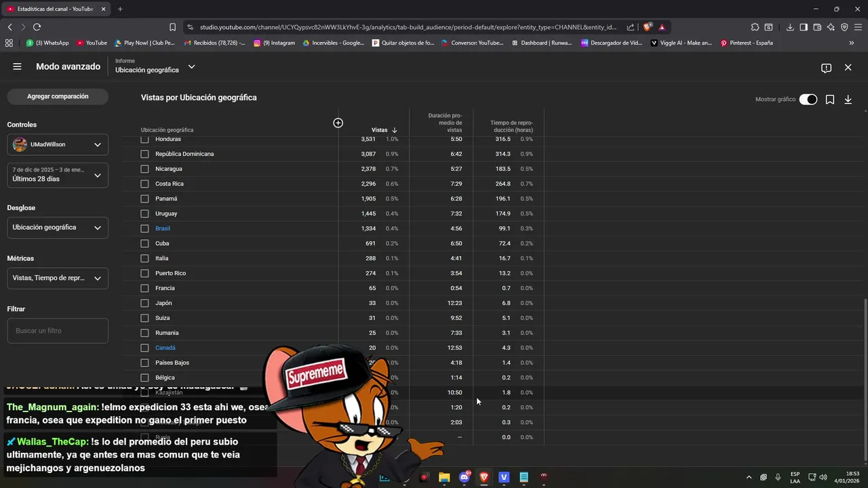Open the Instagram bookmark
Screen dimensions: 868x488
(275, 43)
